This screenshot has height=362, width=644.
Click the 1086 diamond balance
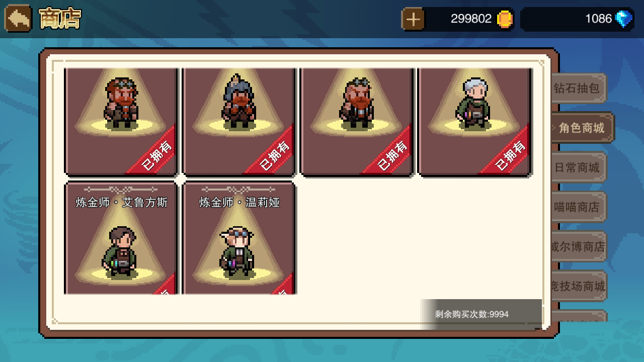[598, 19]
